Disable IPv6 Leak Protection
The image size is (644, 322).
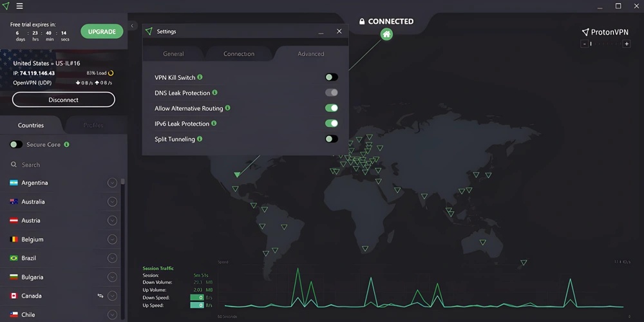[x=332, y=123]
